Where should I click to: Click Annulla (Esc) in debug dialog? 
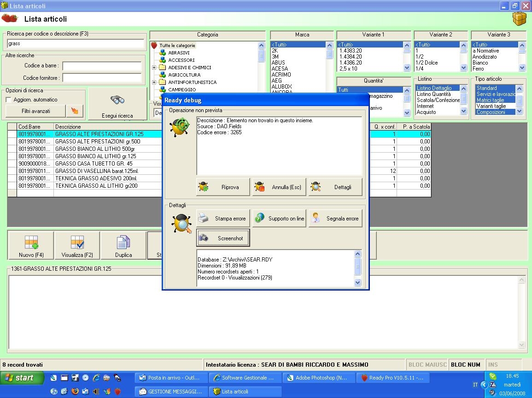point(279,187)
